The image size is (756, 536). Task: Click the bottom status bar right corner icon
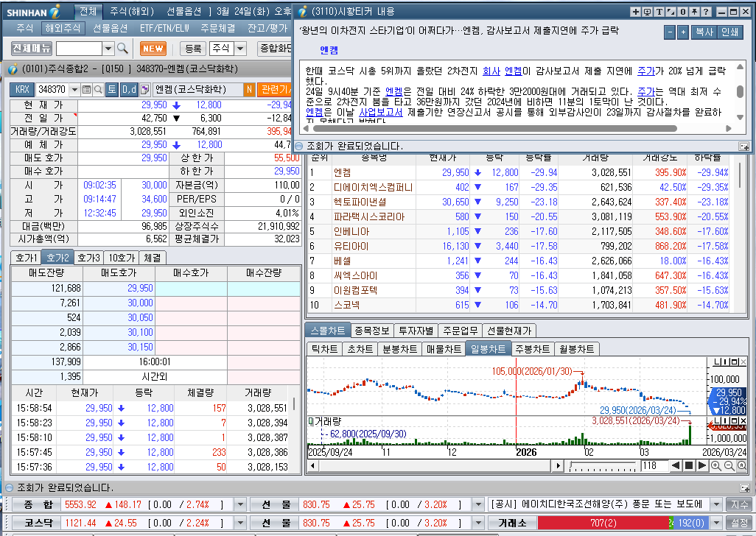point(744,488)
